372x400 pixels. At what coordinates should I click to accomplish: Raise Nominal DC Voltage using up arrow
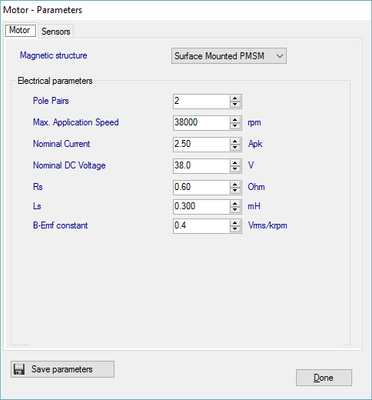pos(235,163)
